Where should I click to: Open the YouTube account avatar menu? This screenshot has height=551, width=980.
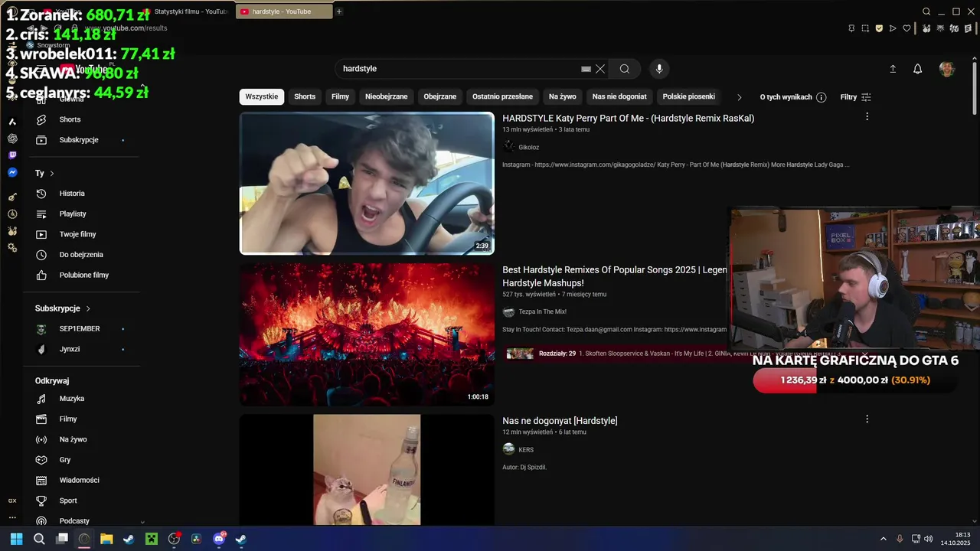coord(947,69)
